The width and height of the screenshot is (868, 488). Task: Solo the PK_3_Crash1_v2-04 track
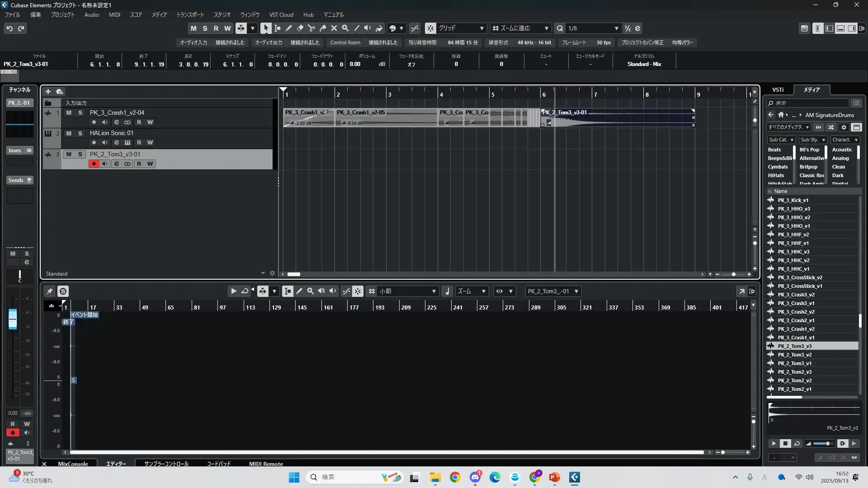pyautogui.click(x=80, y=113)
